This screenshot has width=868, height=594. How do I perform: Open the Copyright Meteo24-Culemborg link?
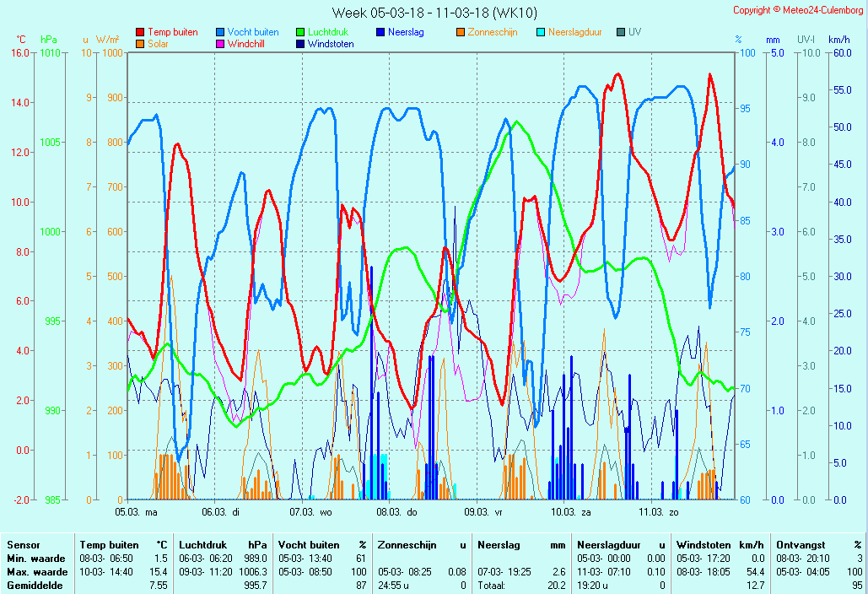coord(798,10)
